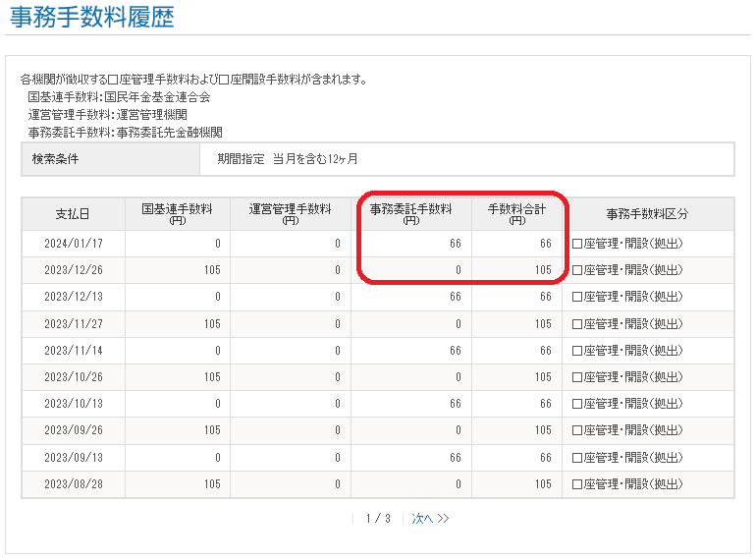Select the 2023/10/13 date cell
This screenshot has height=560, width=756.
(73, 404)
